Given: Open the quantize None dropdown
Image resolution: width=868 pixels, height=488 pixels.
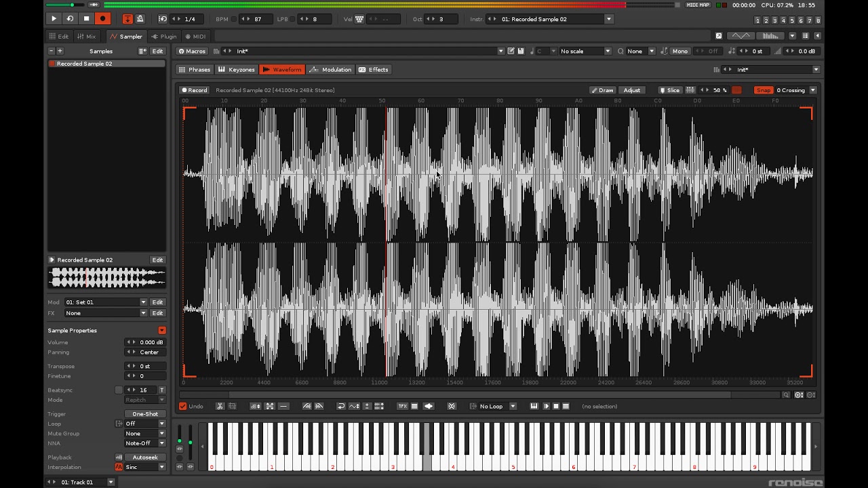Looking at the screenshot, I should point(640,51).
